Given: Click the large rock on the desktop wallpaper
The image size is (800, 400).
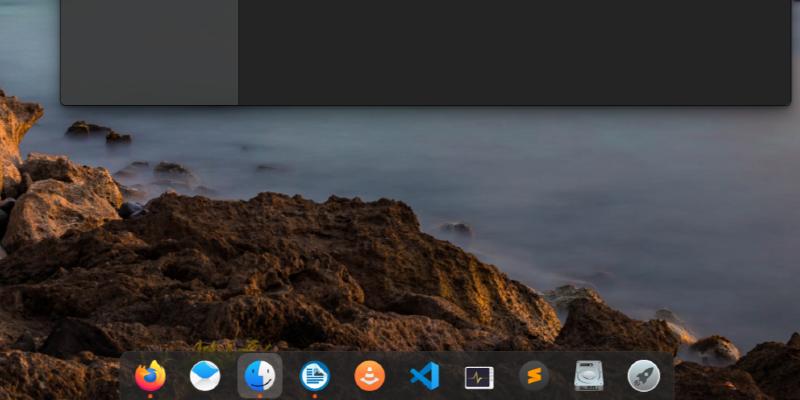Looking at the screenshot, I should click(x=300, y=270).
